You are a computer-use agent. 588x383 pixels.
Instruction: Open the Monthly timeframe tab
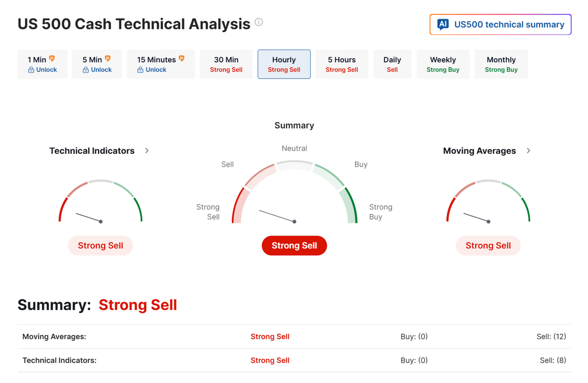[x=501, y=64]
